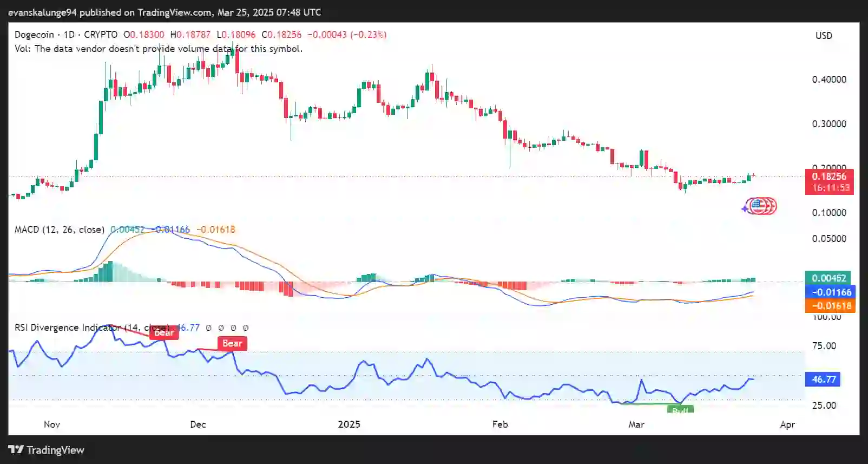
Task: Click the 0.40000 price axis label
Action: pyautogui.click(x=829, y=80)
